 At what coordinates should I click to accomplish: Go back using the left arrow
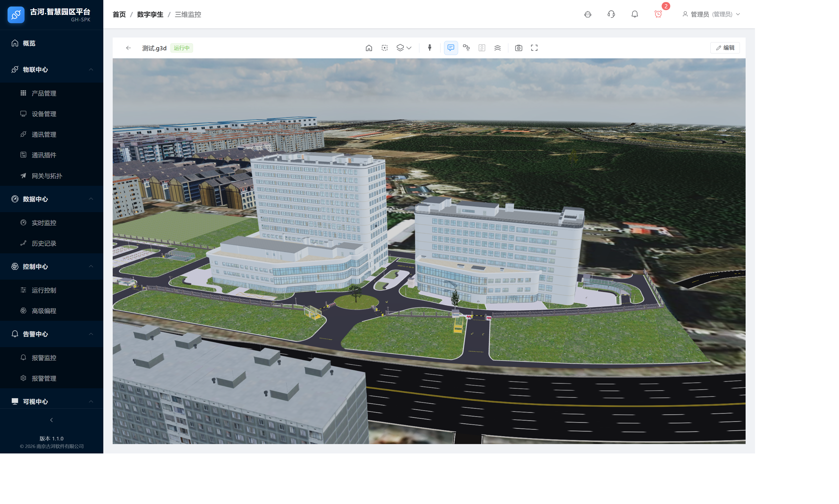[x=128, y=48]
